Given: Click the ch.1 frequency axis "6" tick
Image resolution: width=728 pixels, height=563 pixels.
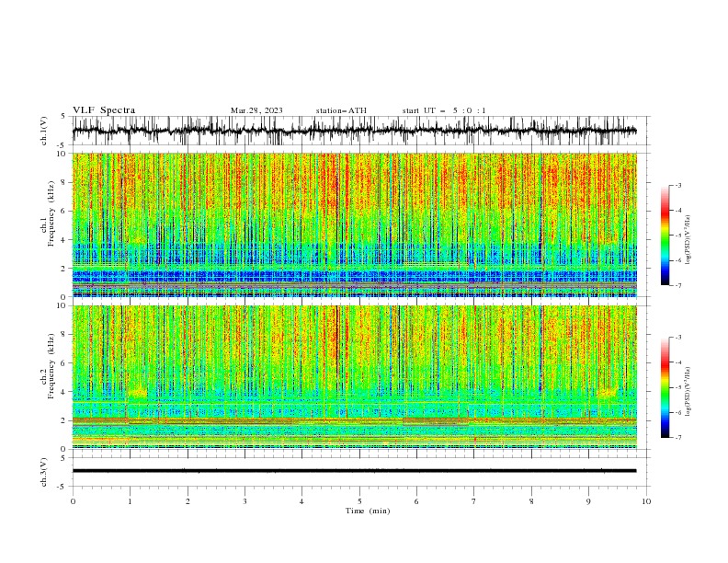Looking at the screenshot, I should pos(63,211).
